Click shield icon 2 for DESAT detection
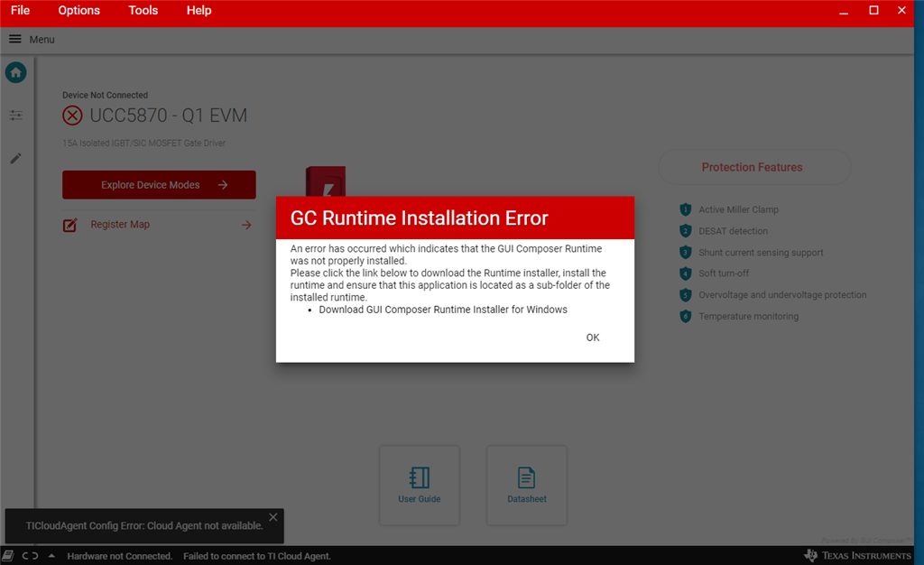Viewport: 924px width, 565px height. click(x=686, y=231)
